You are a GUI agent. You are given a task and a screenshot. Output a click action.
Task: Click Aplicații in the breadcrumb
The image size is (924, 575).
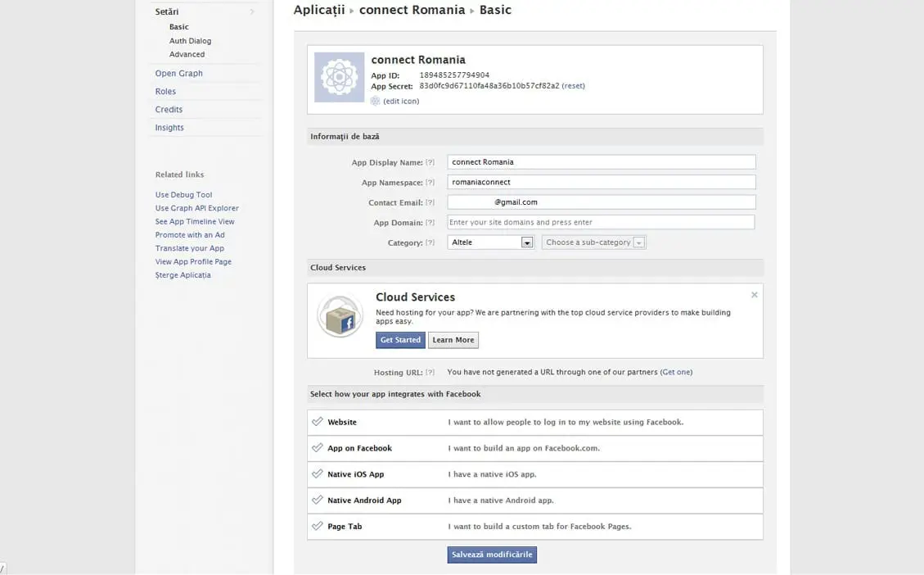pyautogui.click(x=319, y=10)
